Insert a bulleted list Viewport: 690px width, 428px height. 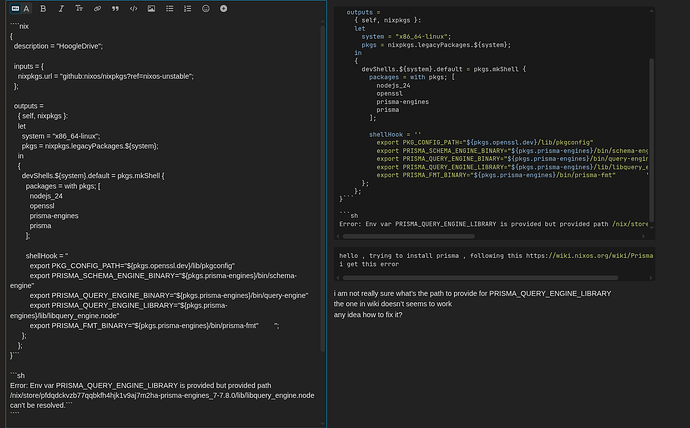169,8
